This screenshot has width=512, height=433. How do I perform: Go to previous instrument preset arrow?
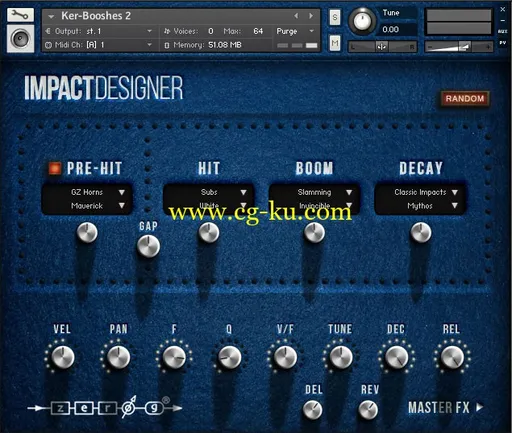[x=296, y=16]
